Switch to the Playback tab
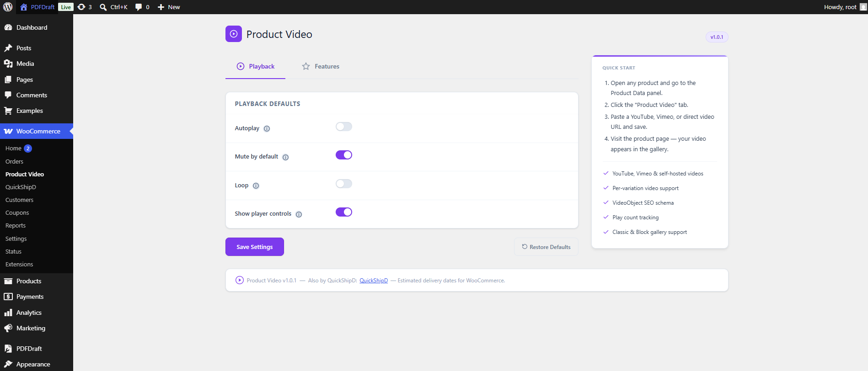Image resolution: width=868 pixels, height=371 pixels. pos(255,66)
